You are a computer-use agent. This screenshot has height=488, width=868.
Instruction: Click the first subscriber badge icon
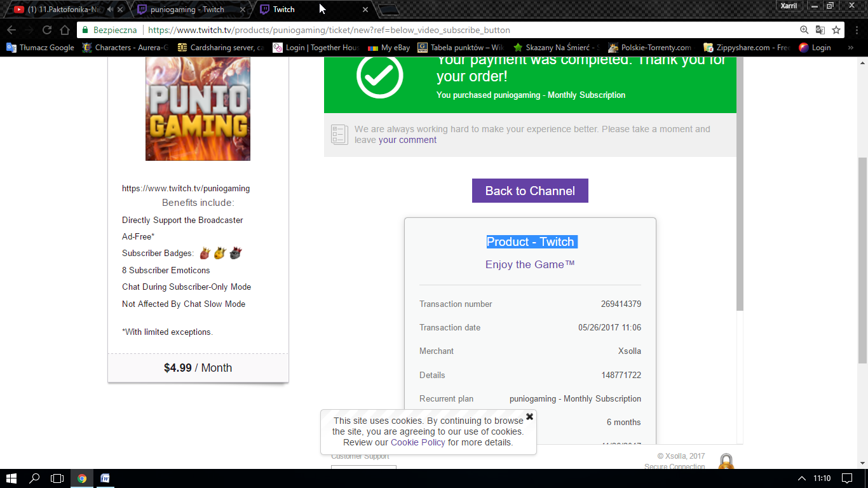pos(205,253)
